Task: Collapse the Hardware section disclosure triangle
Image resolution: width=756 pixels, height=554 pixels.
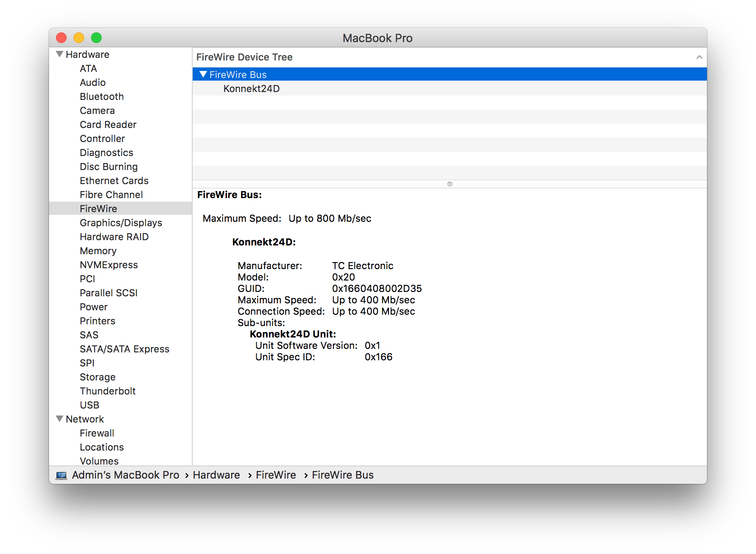Action: [60, 53]
